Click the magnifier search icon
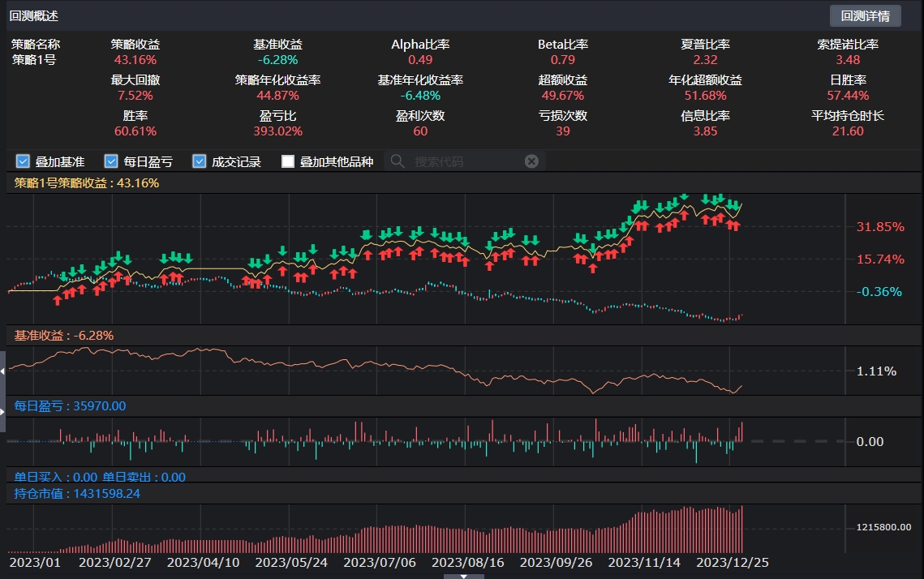This screenshot has width=924, height=579. 398,161
